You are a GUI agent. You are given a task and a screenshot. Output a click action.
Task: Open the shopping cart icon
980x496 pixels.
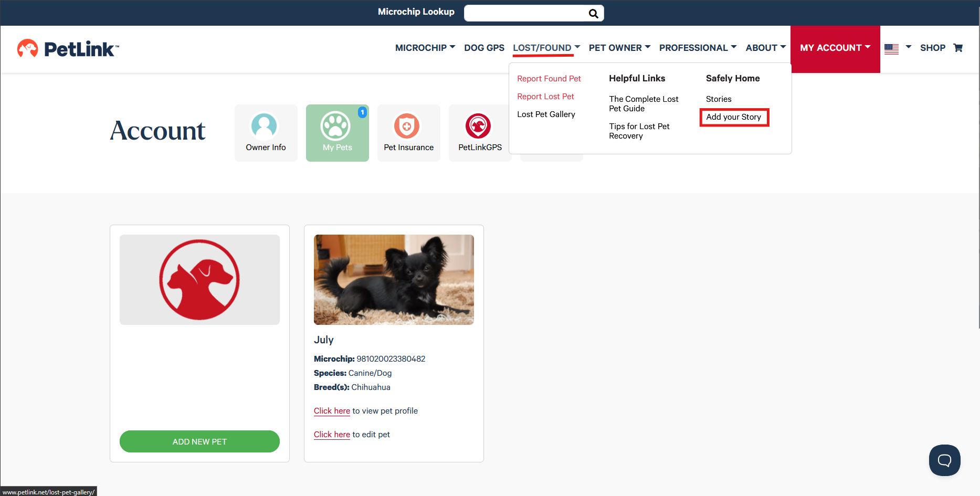pyautogui.click(x=958, y=48)
